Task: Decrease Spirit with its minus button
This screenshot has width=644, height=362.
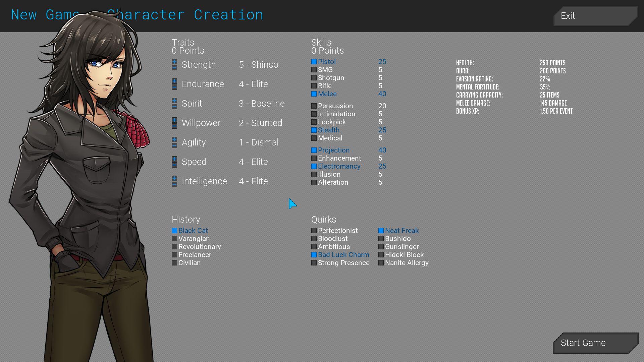Action: coord(174,107)
